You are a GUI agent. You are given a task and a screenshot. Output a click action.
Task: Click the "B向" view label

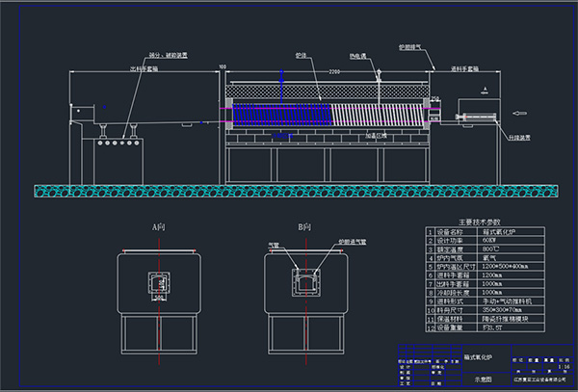pyautogui.click(x=303, y=226)
